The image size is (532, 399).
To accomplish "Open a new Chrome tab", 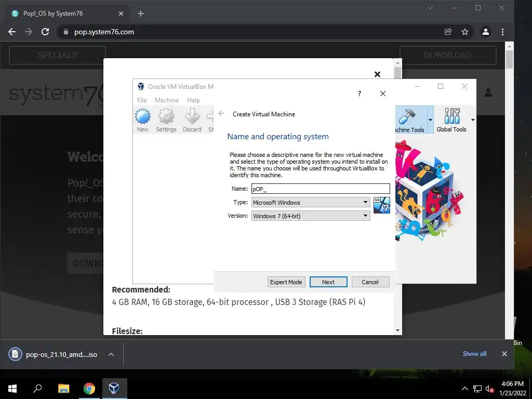I will point(141,14).
